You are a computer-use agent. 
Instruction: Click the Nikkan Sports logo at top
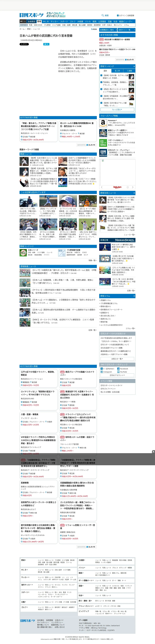tap(32, 15)
